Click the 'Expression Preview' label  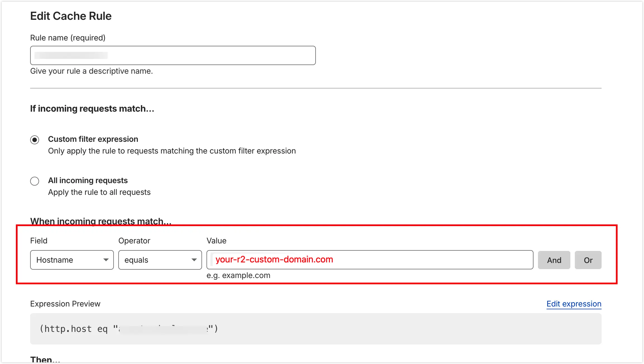coord(65,304)
